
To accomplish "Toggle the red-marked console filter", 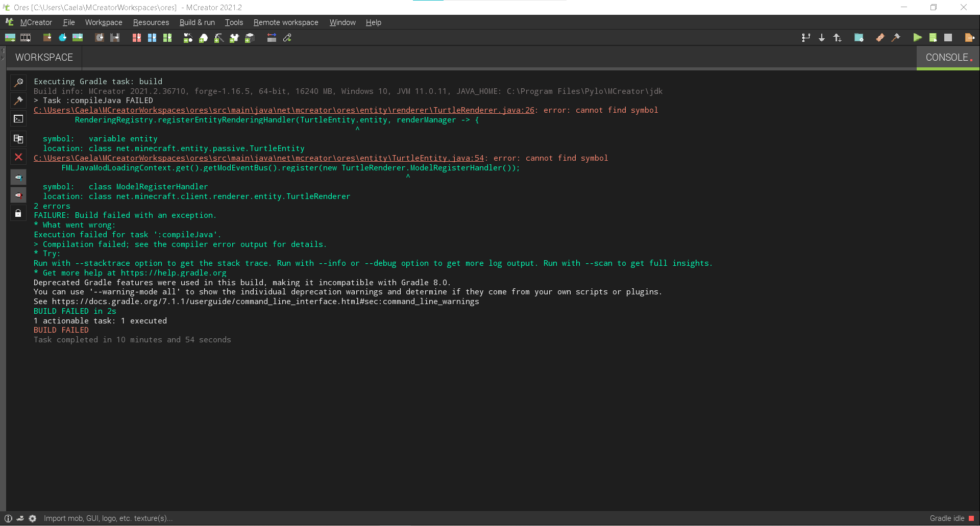I will click(x=18, y=195).
